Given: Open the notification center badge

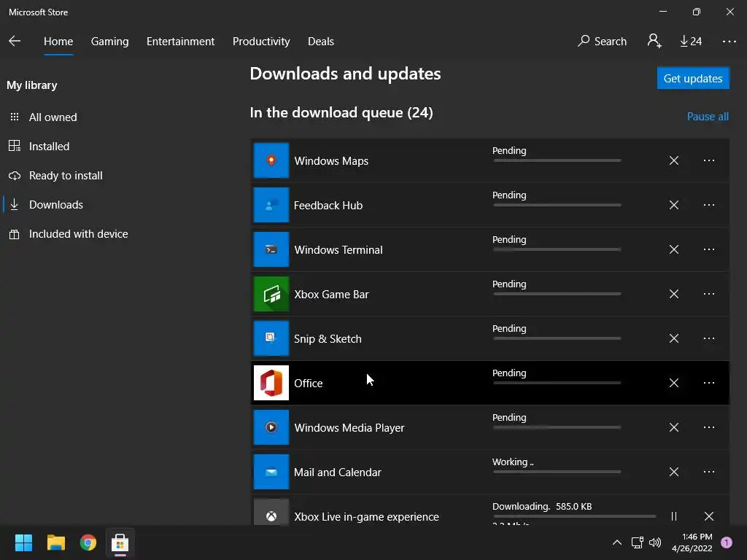Looking at the screenshot, I should [727, 542].
